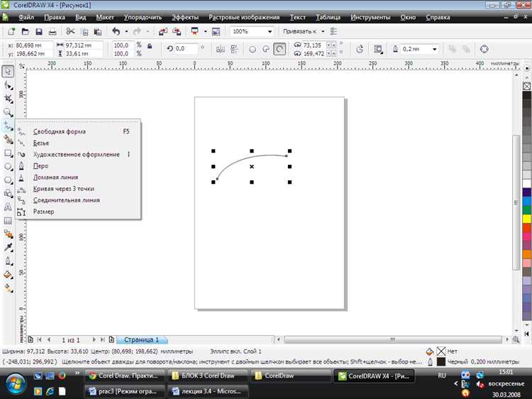Click the Print icon in toolbar
Screen dimensions: 532x399
pos(52,31)
